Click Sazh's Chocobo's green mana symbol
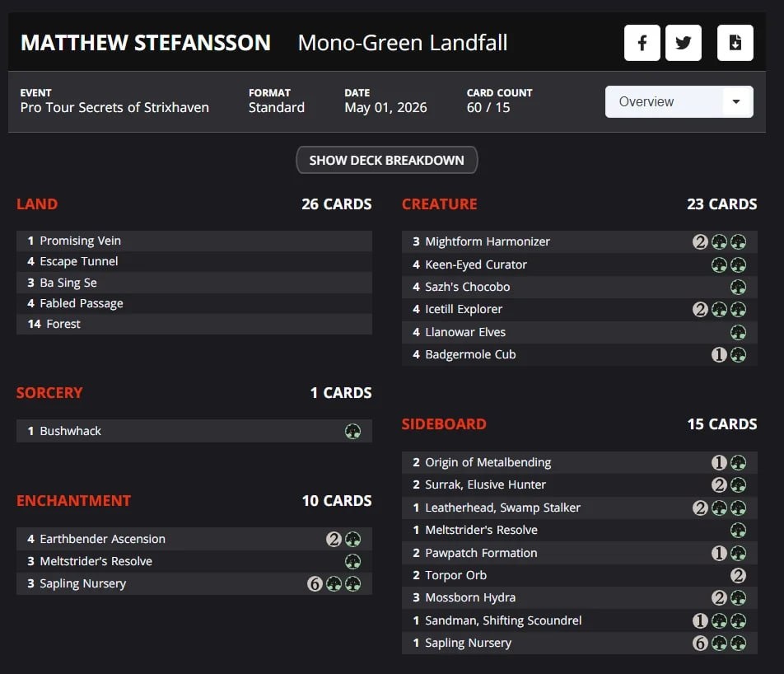The width and height of the screenshot is (784, 674). click(x=738, y=288)
